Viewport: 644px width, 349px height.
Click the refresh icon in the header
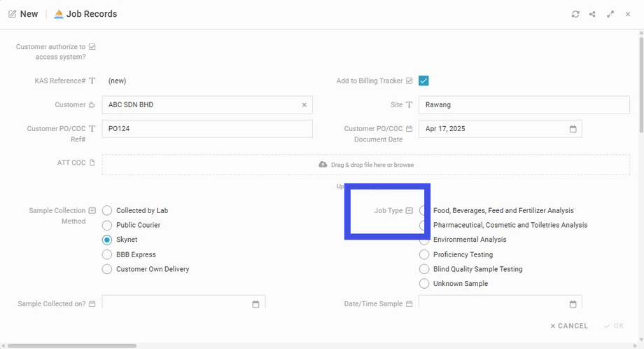[x=575, y=14]
